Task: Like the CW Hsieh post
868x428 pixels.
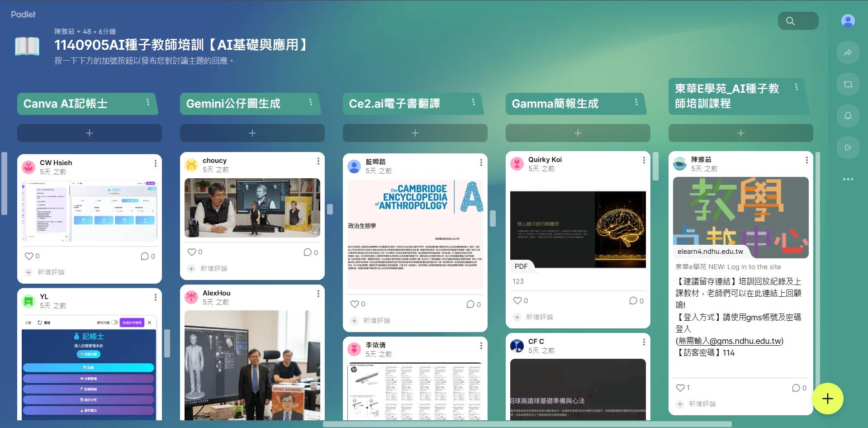Action: click(29, 256)
